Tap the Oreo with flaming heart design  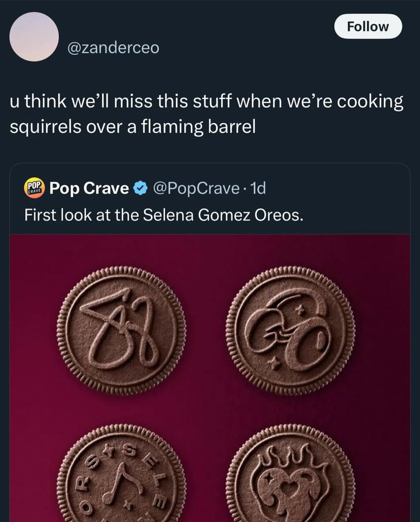290,473
